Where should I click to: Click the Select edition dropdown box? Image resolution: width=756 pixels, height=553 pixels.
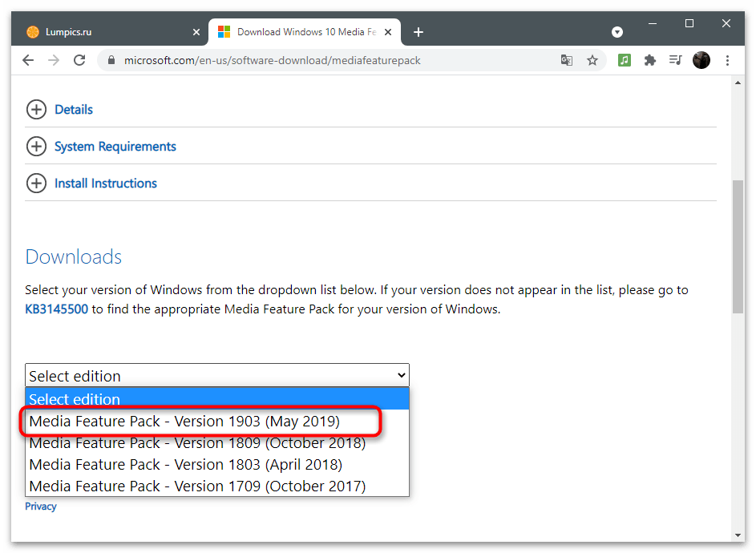click(216, 376)
